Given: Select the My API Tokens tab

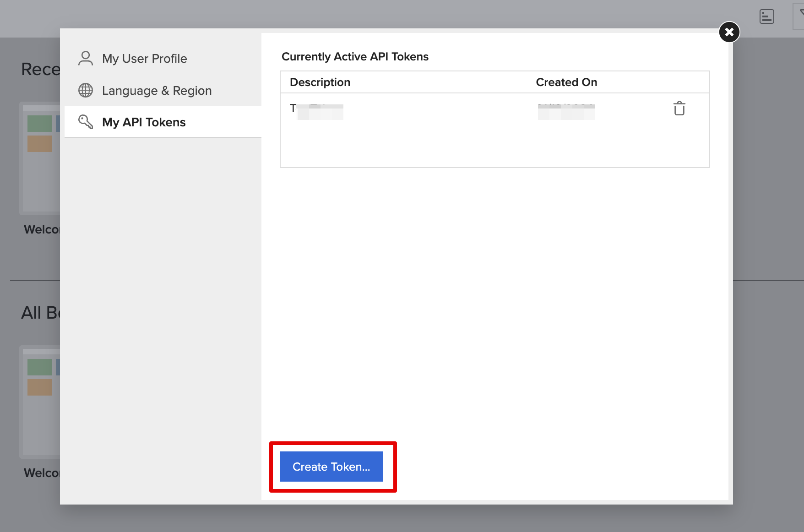Looking at the screenshot, I should 144,122.
